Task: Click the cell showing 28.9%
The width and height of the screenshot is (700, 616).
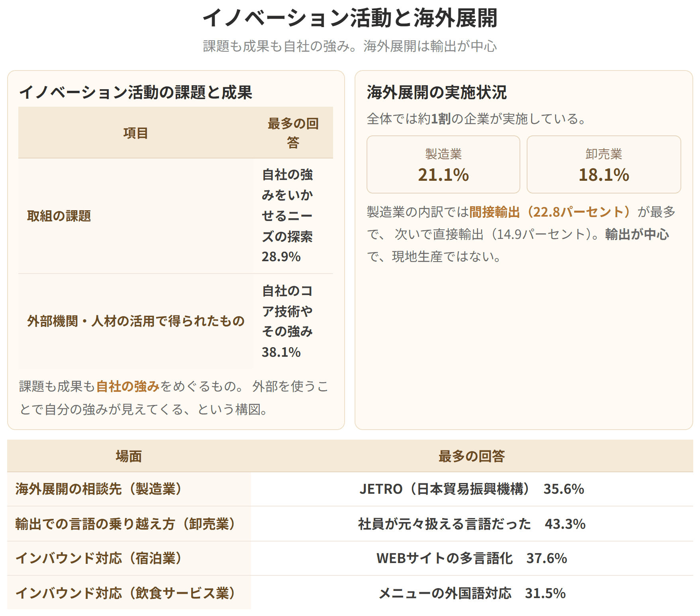Action: pos(293,216)
